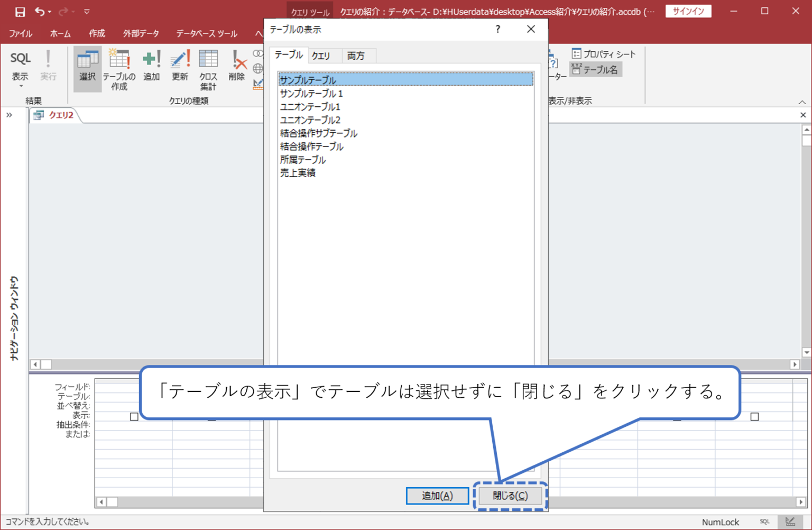
Task: Select ユニオンテーブル1 in the list
Action: pyautogui.click(x=405, y=106)
